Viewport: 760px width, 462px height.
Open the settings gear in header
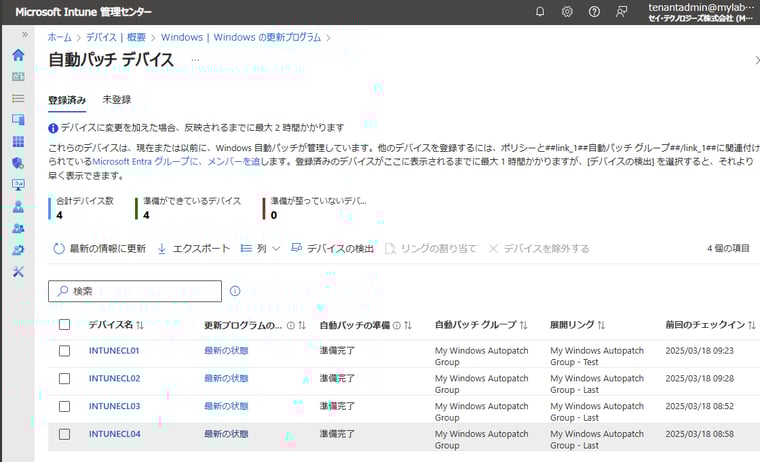[x=567, y=12]
